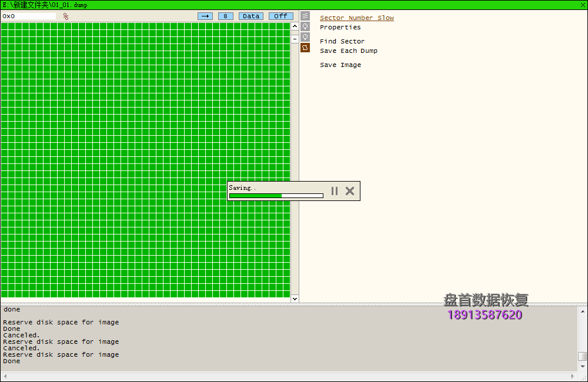Click the percent icon beside address field
This screenshot has height=382, width=588.
[x=66, y=16]
